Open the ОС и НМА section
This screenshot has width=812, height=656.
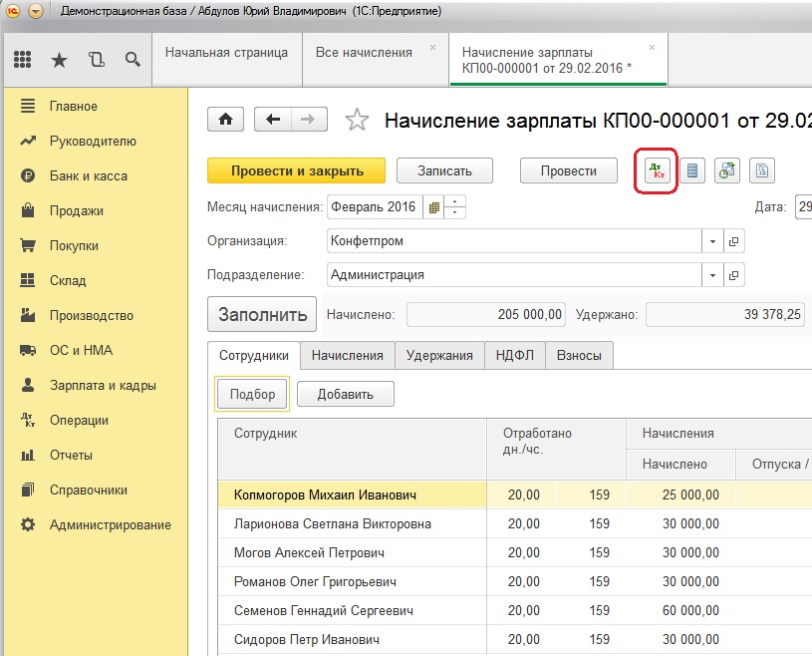[x=96, y=350]
